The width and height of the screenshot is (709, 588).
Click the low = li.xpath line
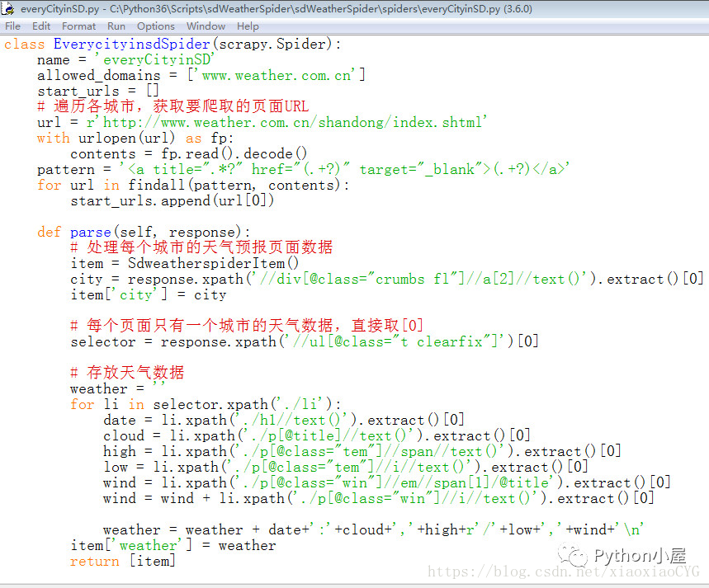(346, 467)
